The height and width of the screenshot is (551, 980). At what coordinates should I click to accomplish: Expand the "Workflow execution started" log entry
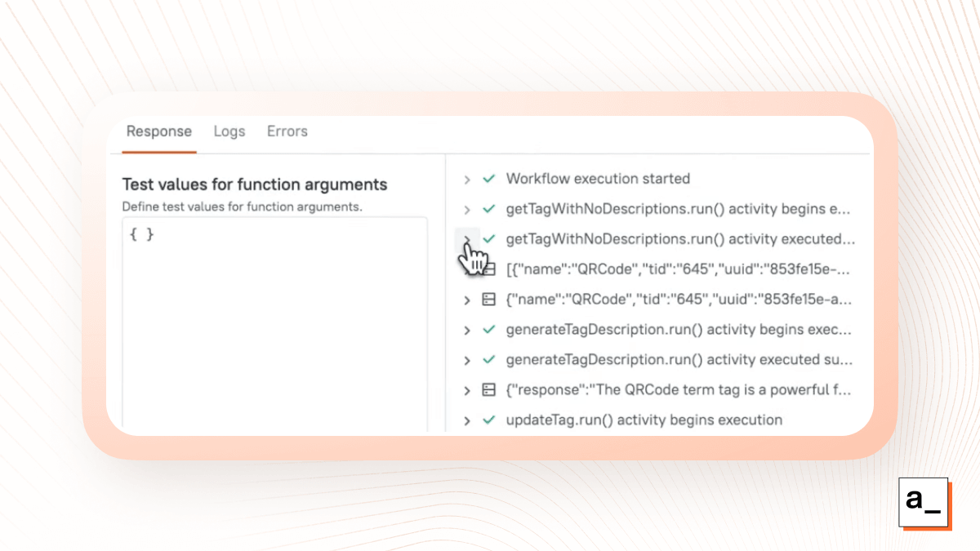466,179
